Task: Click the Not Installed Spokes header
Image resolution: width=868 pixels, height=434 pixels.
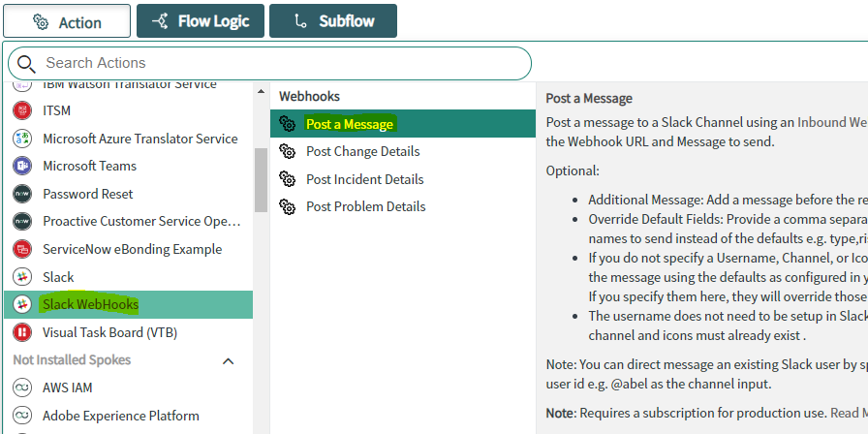Action: 72,359
